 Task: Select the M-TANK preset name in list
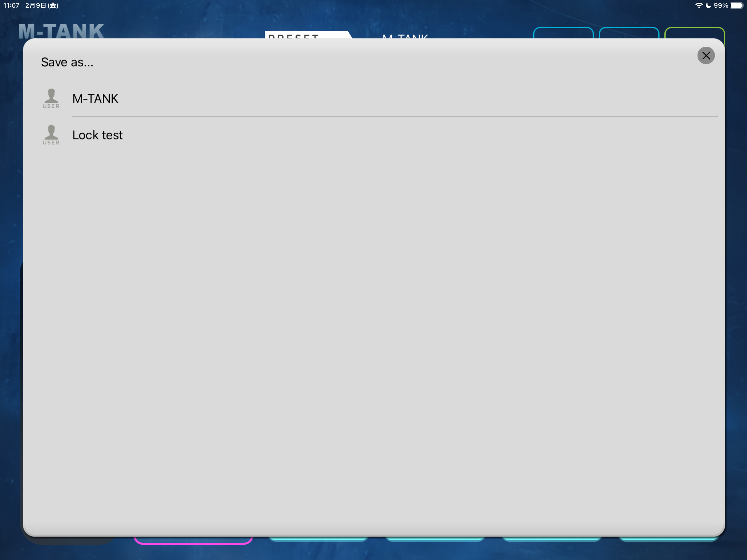95,99
